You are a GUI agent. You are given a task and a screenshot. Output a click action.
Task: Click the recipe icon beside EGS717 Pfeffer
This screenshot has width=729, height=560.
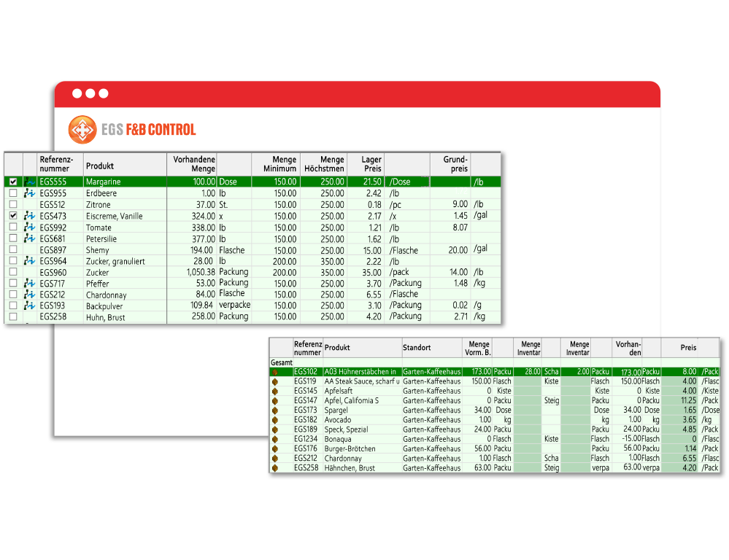(30, 283)
